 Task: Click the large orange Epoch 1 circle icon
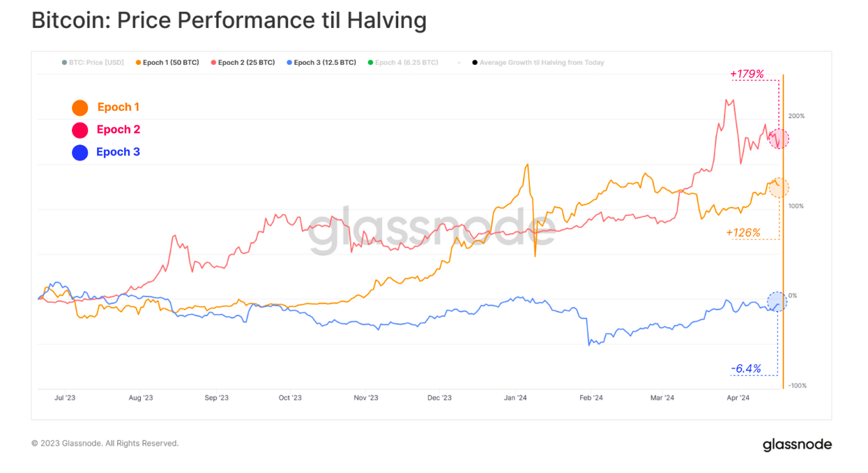[x=80, y=107]
